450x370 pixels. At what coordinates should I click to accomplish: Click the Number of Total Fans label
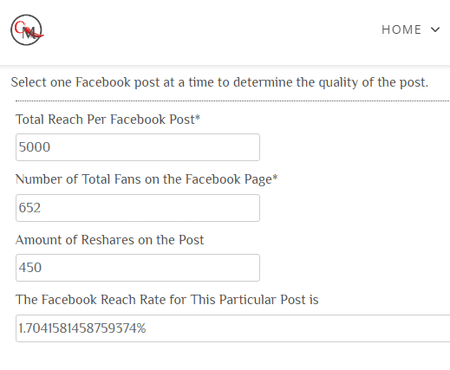point(146,179)
